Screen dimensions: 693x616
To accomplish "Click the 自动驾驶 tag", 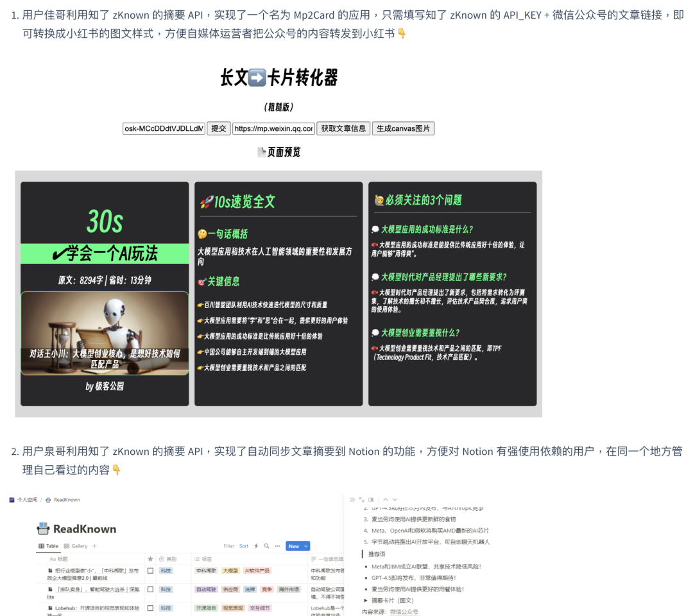I will pos(206,589).
